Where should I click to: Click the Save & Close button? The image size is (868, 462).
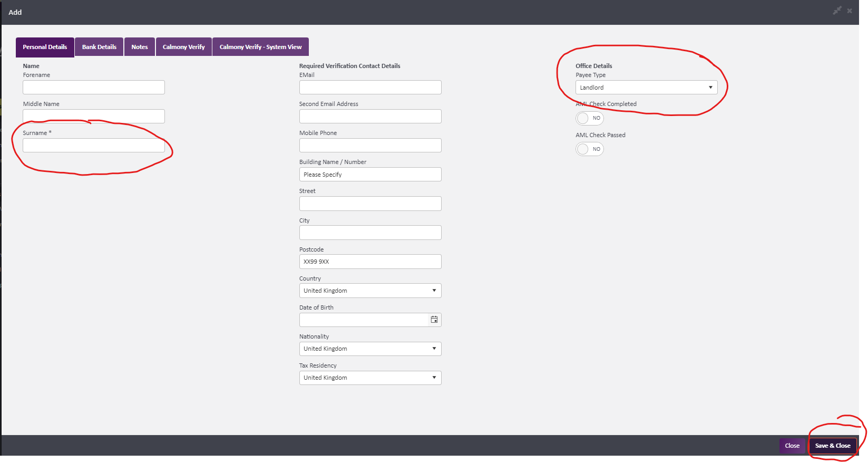(x=833, y=446)
